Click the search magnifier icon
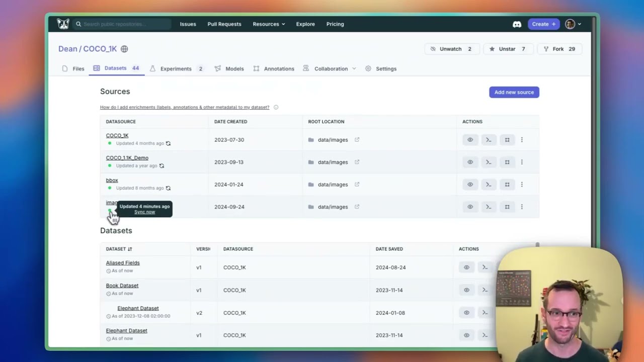644x362 pixels. (x=78, y=24)
